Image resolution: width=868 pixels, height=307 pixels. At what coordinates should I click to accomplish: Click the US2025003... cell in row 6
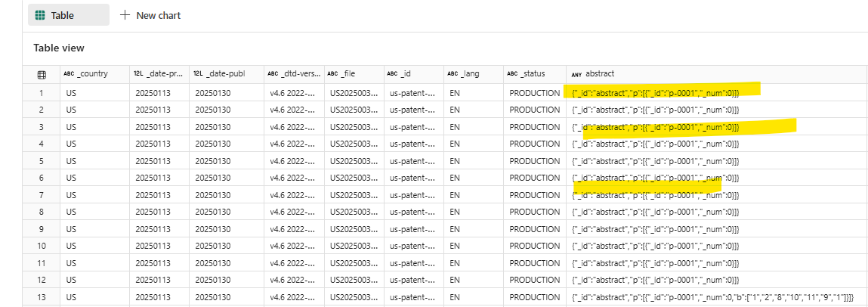(354, 178)
